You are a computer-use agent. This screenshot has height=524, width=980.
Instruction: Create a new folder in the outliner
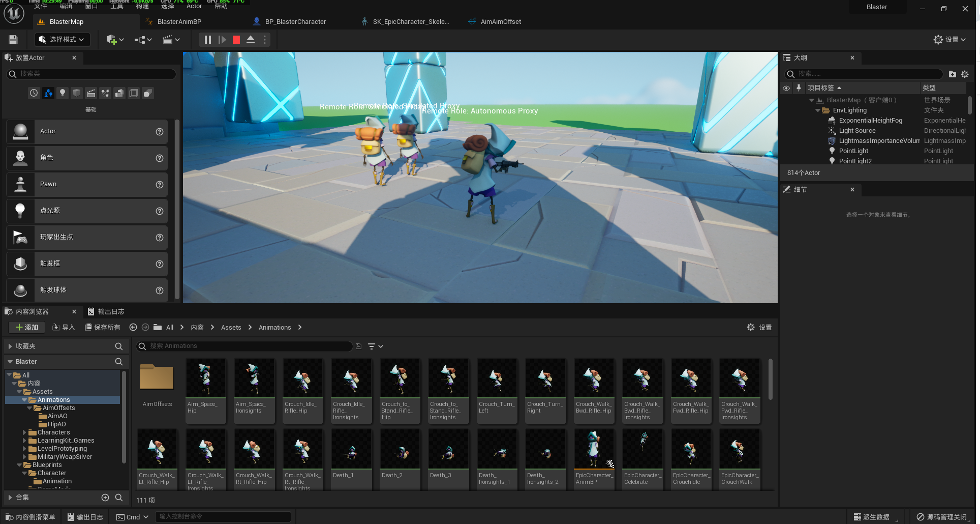coord(953,74)
